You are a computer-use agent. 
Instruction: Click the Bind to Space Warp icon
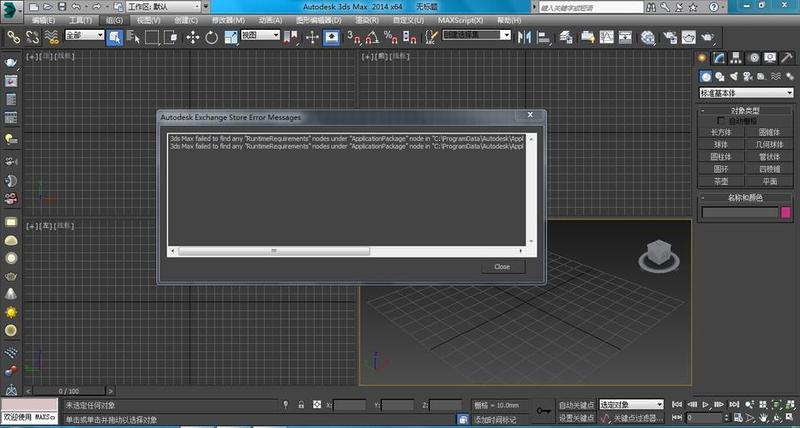(x=51, y=37)
